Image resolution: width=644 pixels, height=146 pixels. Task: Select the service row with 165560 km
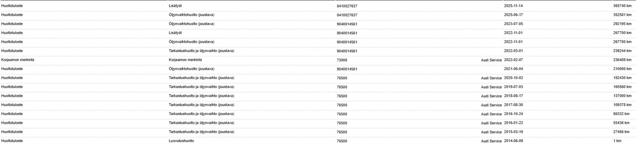(318, 87)
